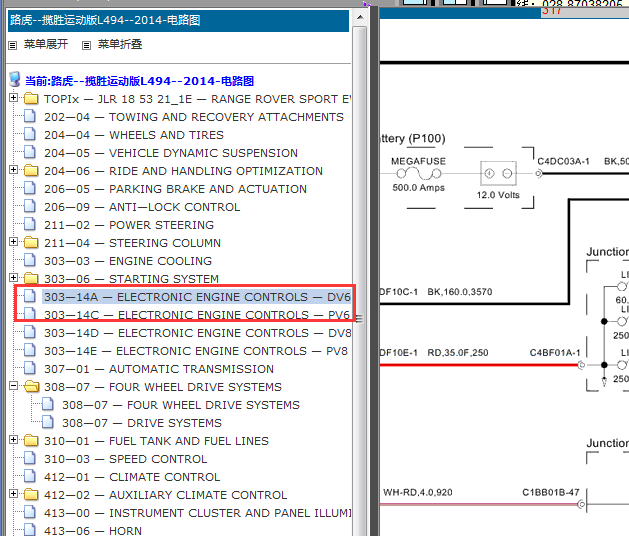
Task: Click folder icon of 211-04 Steering Column
Action: point(31,242)
